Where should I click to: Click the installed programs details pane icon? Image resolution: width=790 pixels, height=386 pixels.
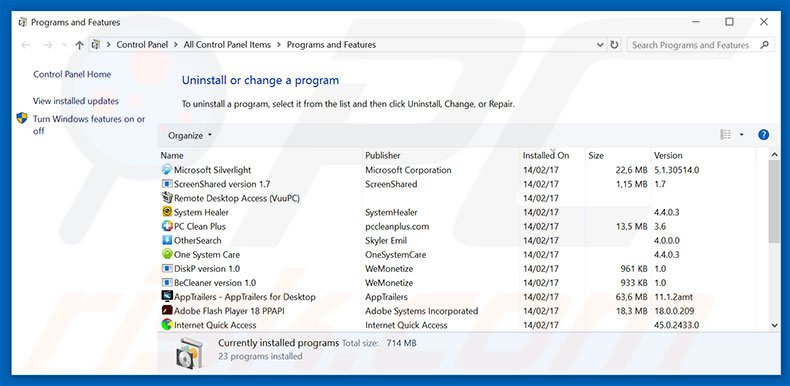coord(190,353)
